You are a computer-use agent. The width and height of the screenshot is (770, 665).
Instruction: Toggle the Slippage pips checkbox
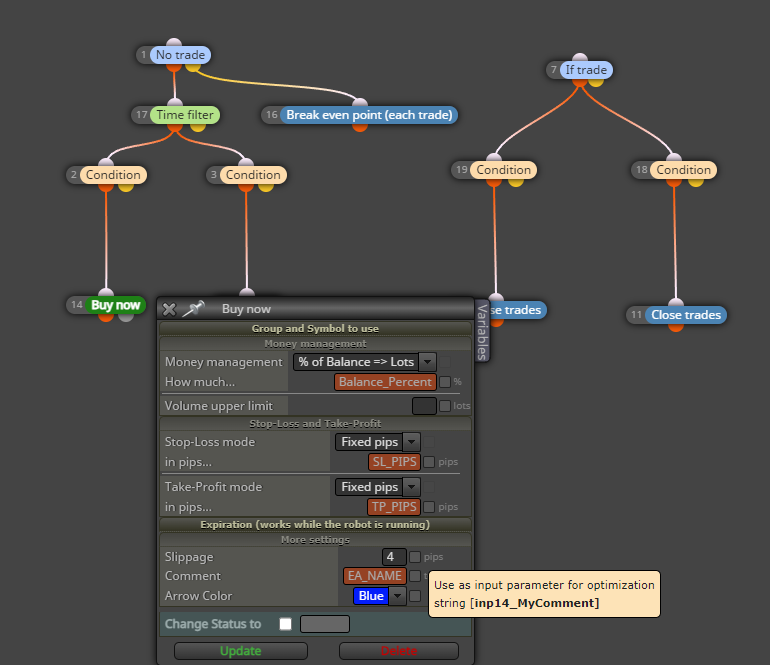pyautogui.click(x=415, y=556)
